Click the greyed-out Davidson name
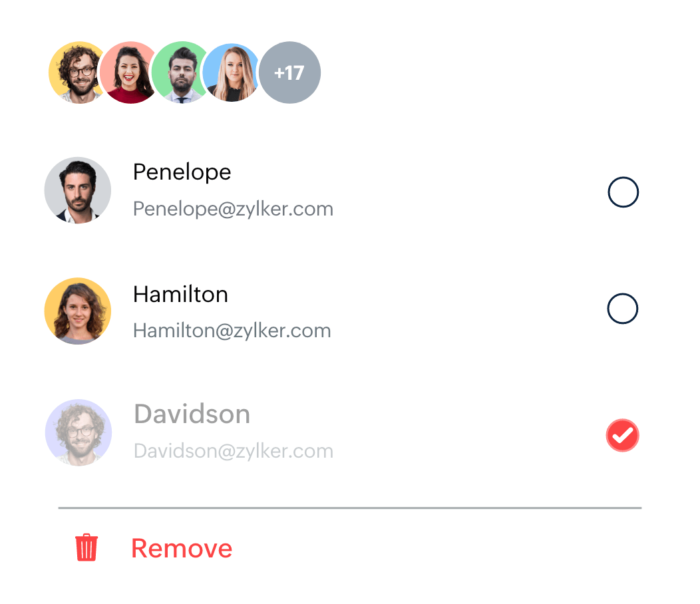Image resolution: width=700 pixels, height=604 pixels. click(192, 414)
